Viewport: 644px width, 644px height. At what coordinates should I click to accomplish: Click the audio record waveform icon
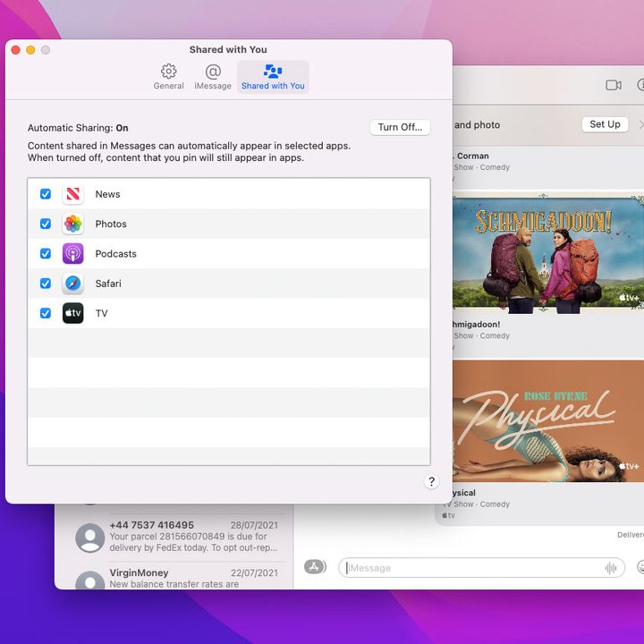[x=610, y=568]
